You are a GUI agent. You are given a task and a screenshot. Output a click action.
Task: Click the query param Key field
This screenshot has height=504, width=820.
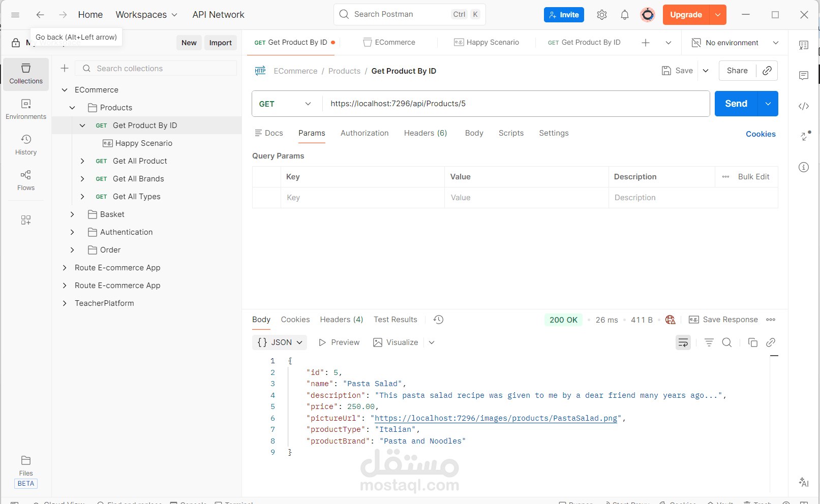point(362,198)
